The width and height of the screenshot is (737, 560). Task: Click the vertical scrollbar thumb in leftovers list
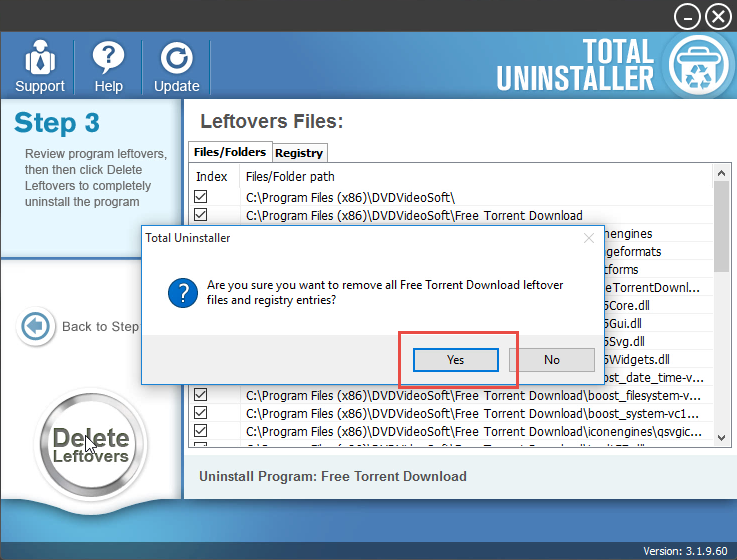pyautogui.click(x=721, y=227)
